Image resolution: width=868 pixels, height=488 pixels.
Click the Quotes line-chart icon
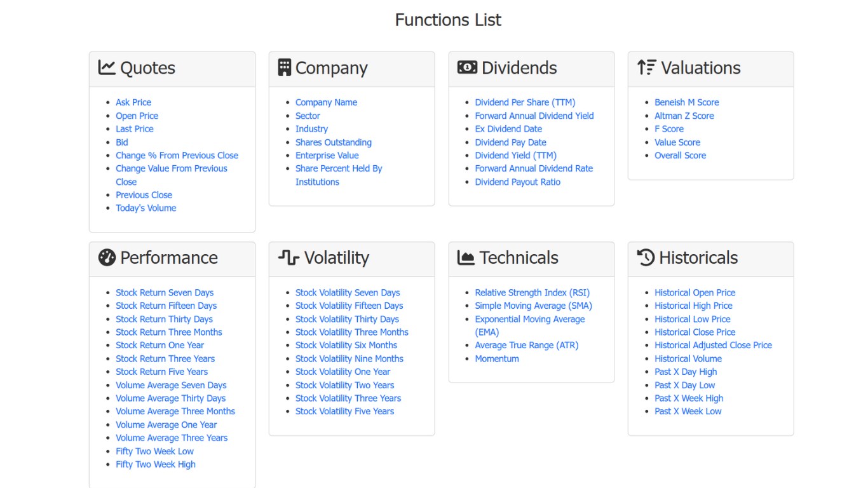click(x=107, y=67)
